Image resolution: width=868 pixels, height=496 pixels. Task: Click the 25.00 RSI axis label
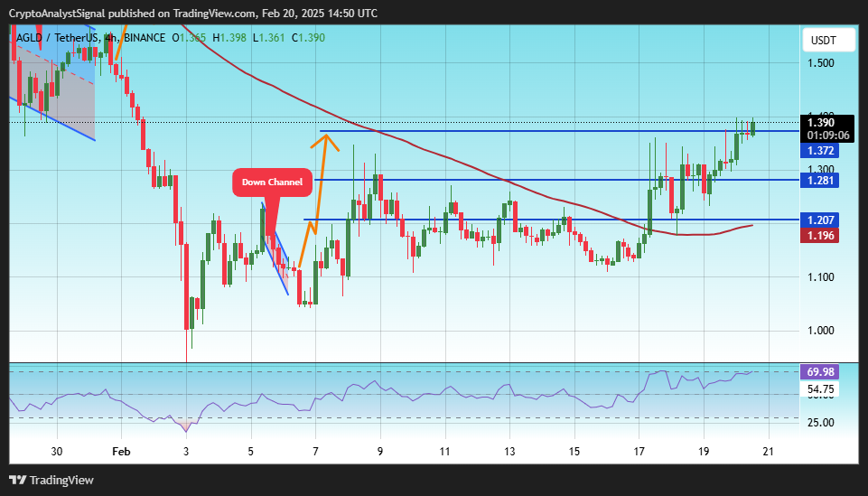pyautogui.click(x=821, y=423)
